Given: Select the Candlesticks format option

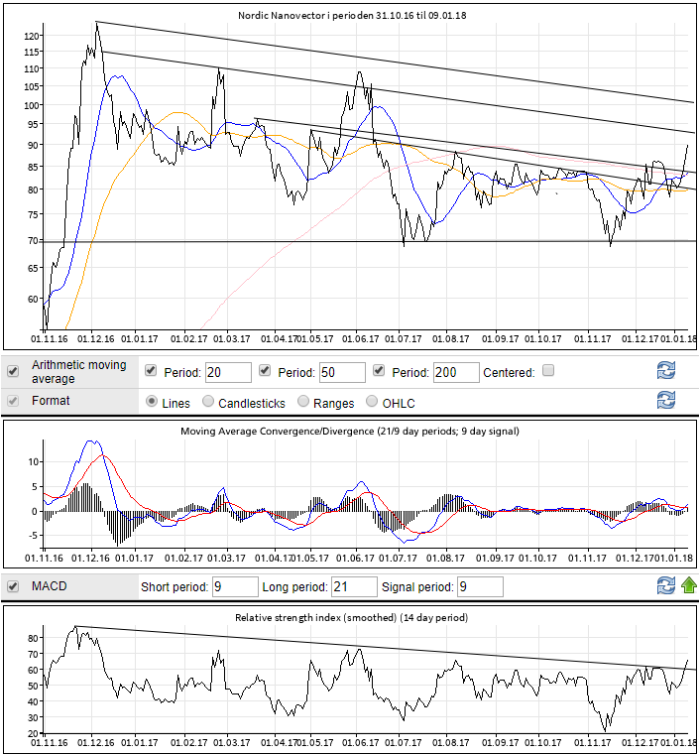Looking at the screenshot, I should click(x=208, y=401).
